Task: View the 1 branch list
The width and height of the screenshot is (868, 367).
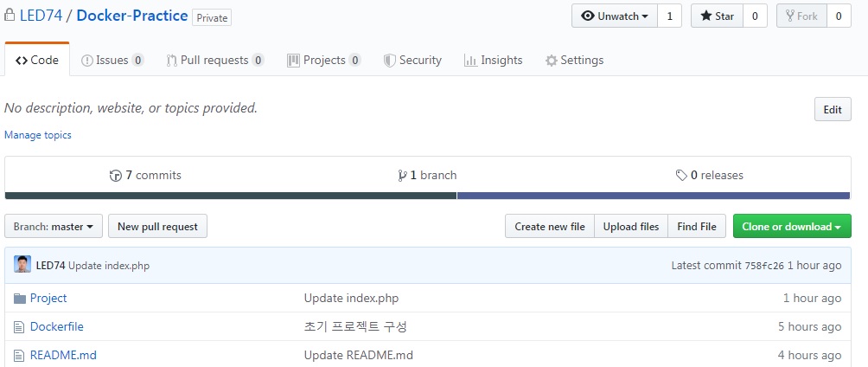Action: click(x=427, y=175)
